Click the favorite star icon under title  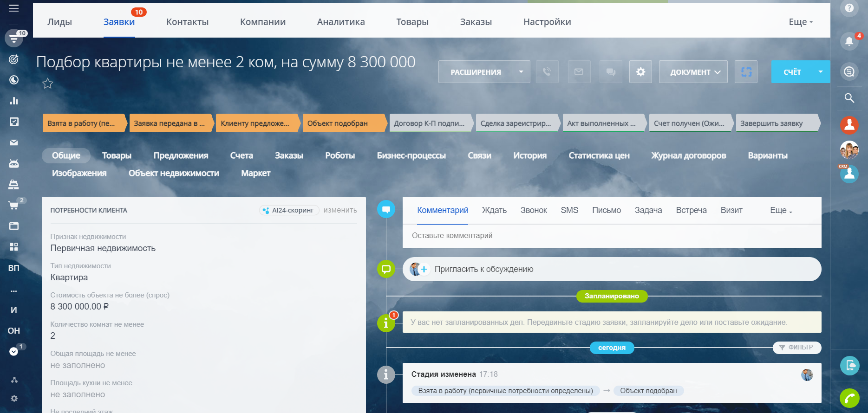coord(48,84)
